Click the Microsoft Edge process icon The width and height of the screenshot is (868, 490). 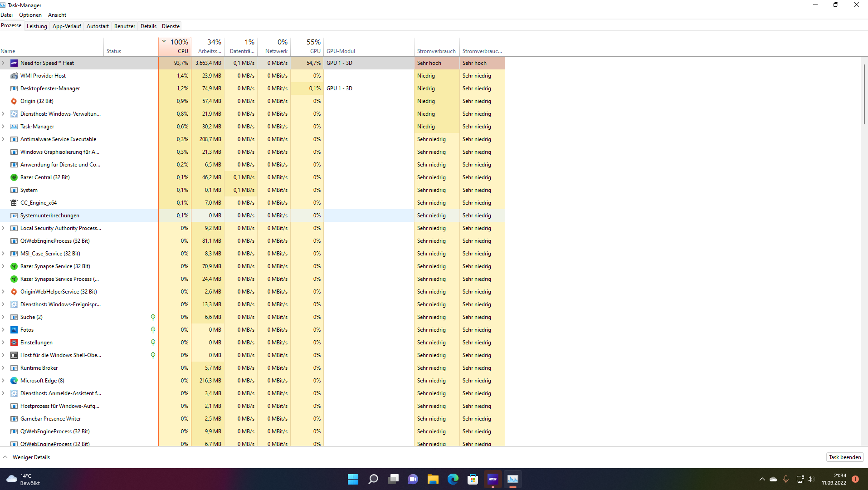pyautogui.click(x=14, y=381)
